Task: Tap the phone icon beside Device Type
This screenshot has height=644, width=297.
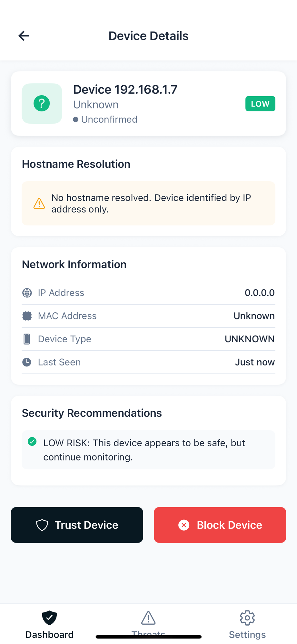Action: 27,339
